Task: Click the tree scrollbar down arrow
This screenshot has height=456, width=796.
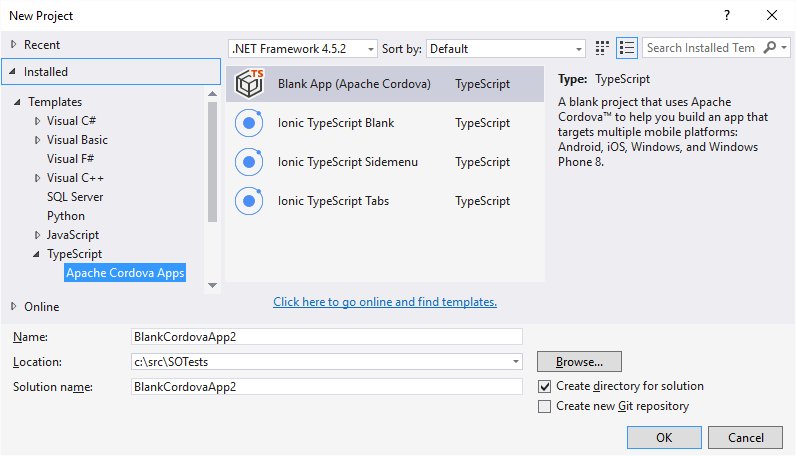Action: click(213, 285)
